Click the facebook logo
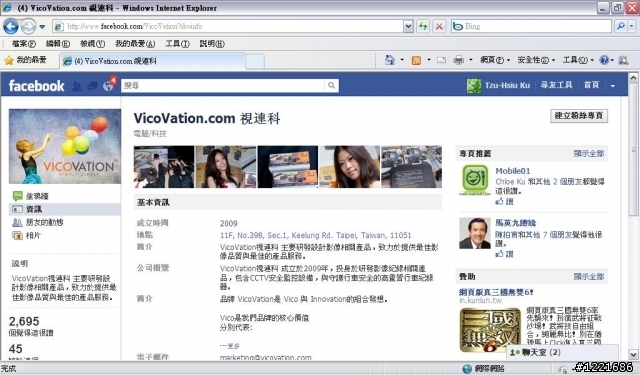The image size is (640, 375). pyautogui.click(x=36, y=86)
